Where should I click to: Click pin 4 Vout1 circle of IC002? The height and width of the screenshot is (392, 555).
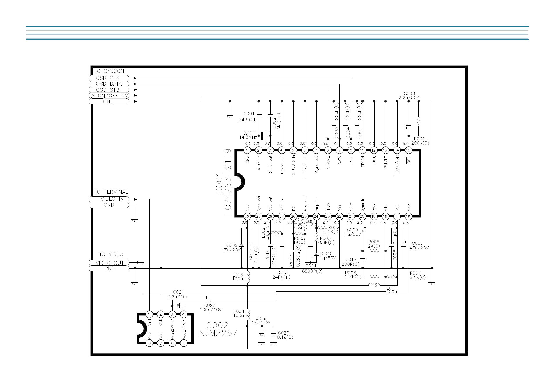coord(184,314)
